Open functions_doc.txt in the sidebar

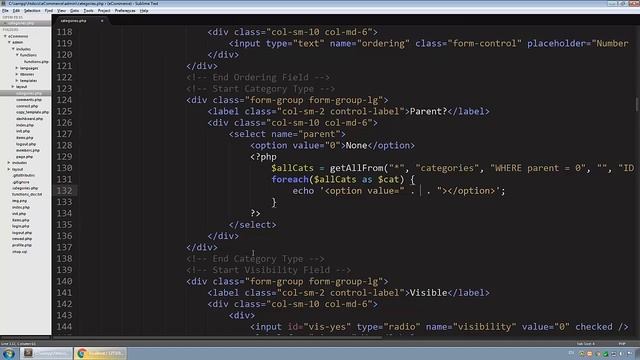(27, 194)
